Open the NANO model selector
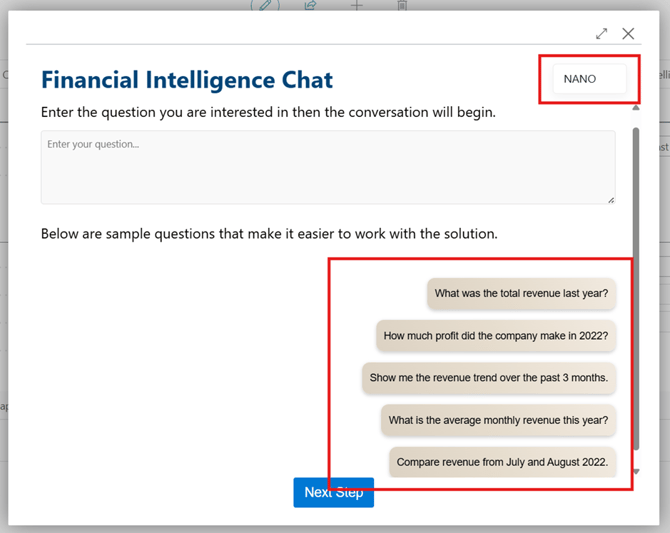 tap(590, 79)
